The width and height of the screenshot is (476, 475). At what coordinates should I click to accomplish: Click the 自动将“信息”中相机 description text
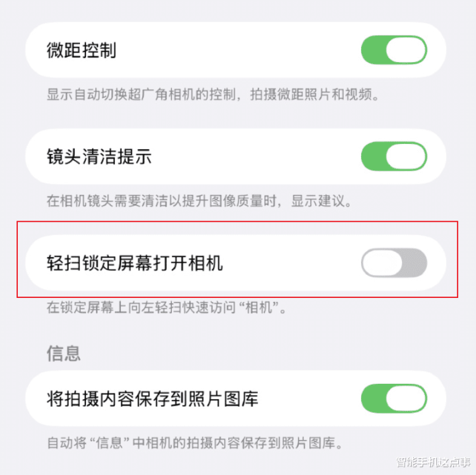pyautogui.click(x=195, y=443)
